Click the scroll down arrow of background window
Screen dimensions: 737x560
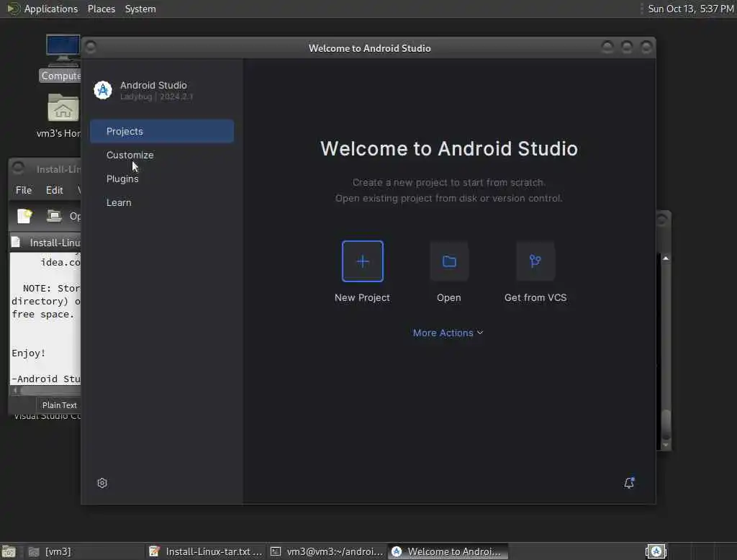click(666, 445)
